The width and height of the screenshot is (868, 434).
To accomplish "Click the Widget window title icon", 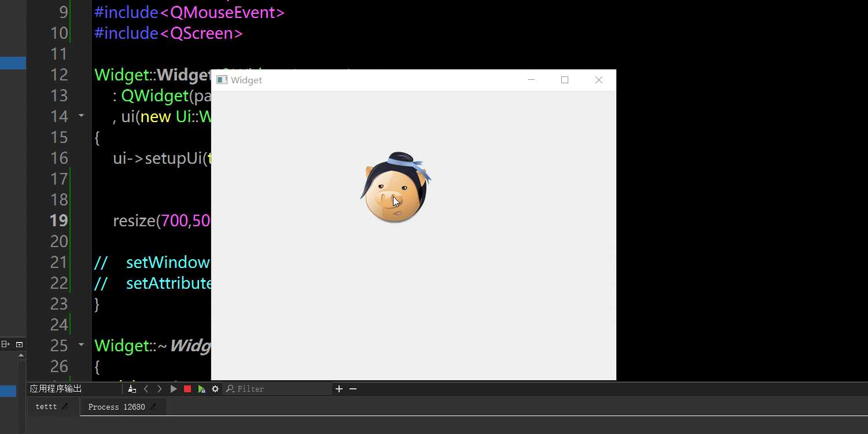I will coord(222,80).
